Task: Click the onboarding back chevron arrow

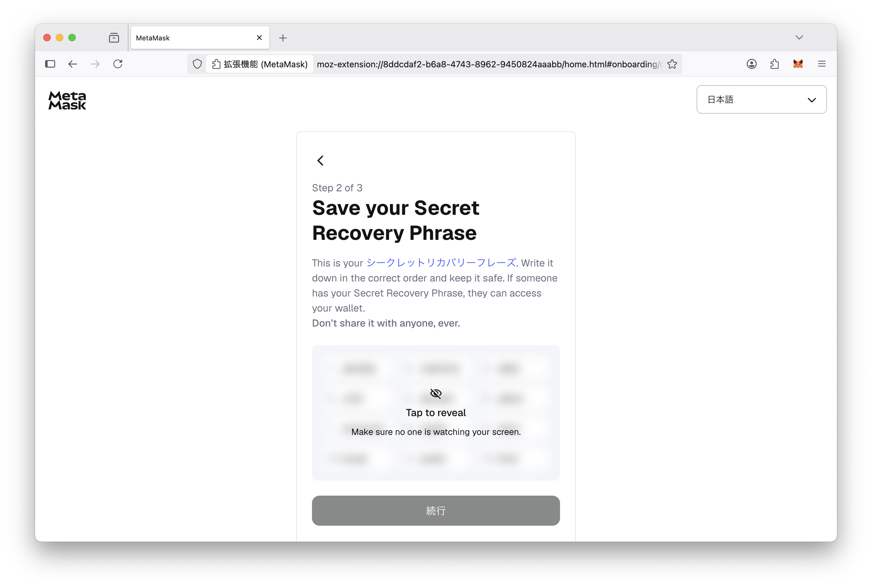Action: pyautogui.click(x=320, y=161)
